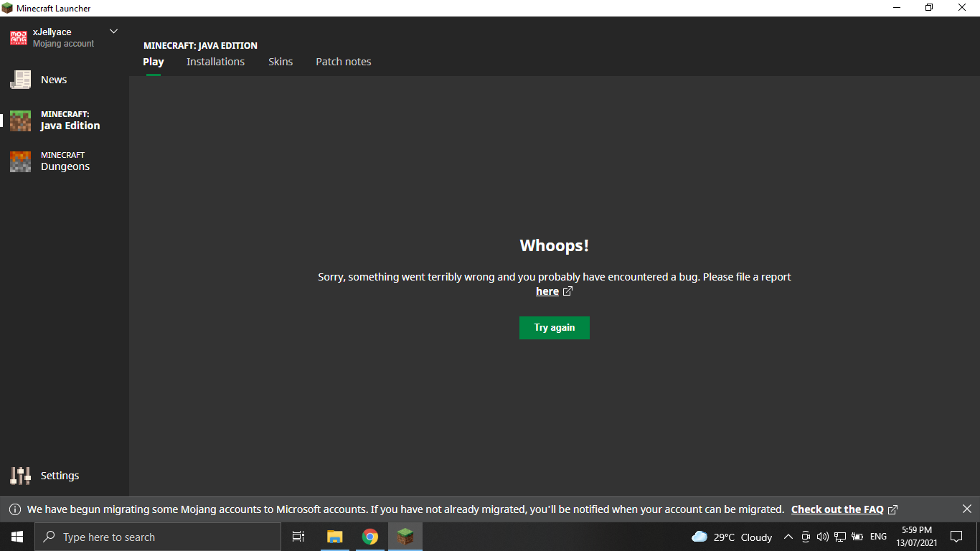Click the Meet Now tray icon
This screenshot has width=980, height=551.
[x=806, y=537]
